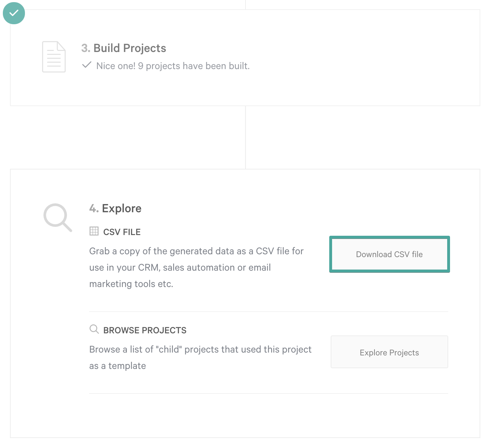
Task: Click the document icon beside Build Projects
Action: 54,57
